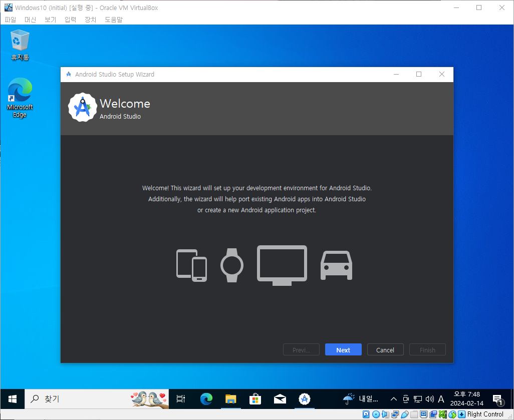Select the Microsoft Edge desktop shortcut

[x=20, y=98]
